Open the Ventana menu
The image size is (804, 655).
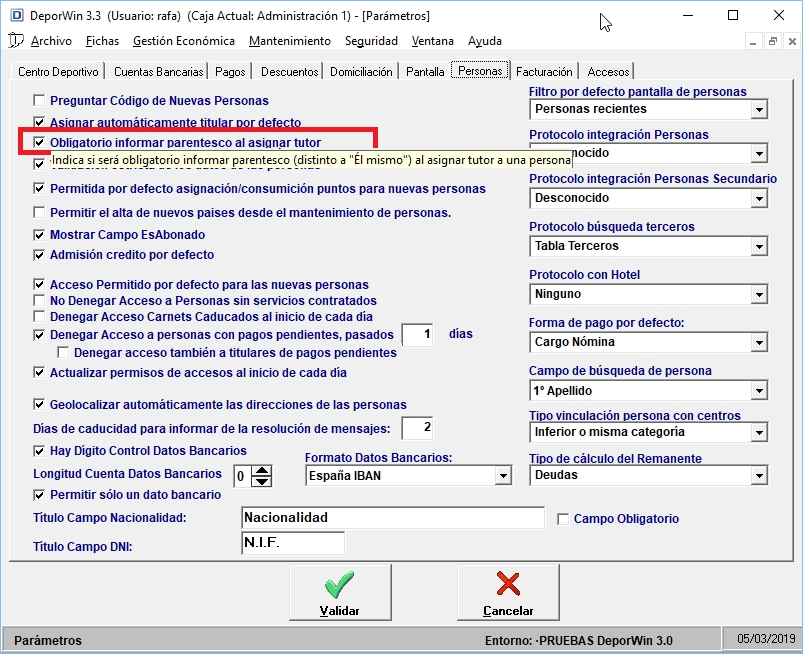[432, 41]
